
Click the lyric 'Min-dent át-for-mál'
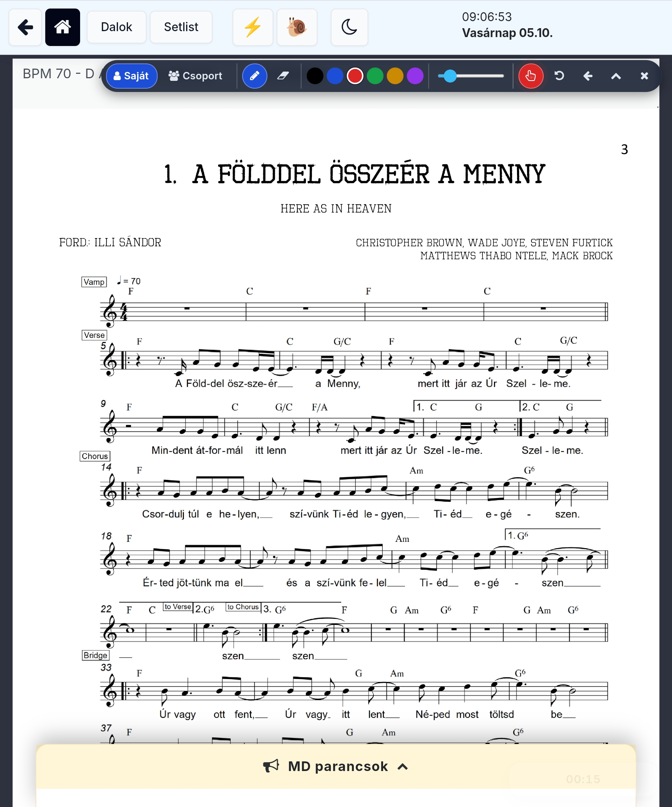point(197,450)
